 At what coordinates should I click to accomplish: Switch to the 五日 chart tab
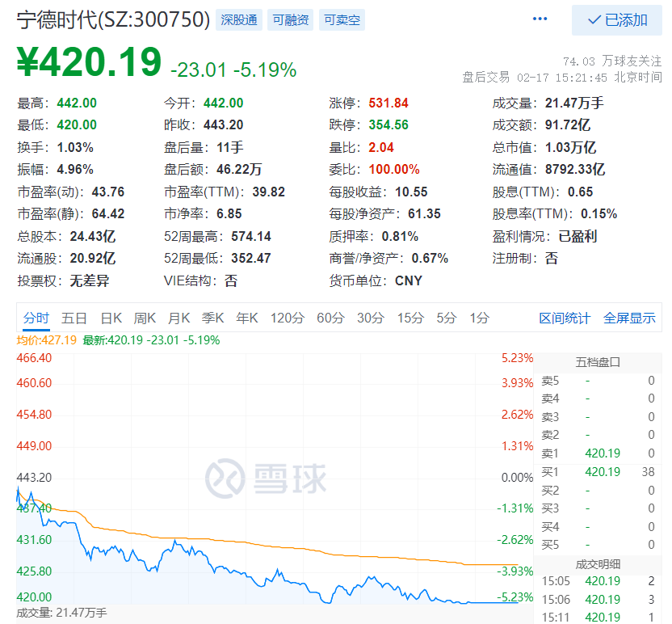[x=73, y=318]
